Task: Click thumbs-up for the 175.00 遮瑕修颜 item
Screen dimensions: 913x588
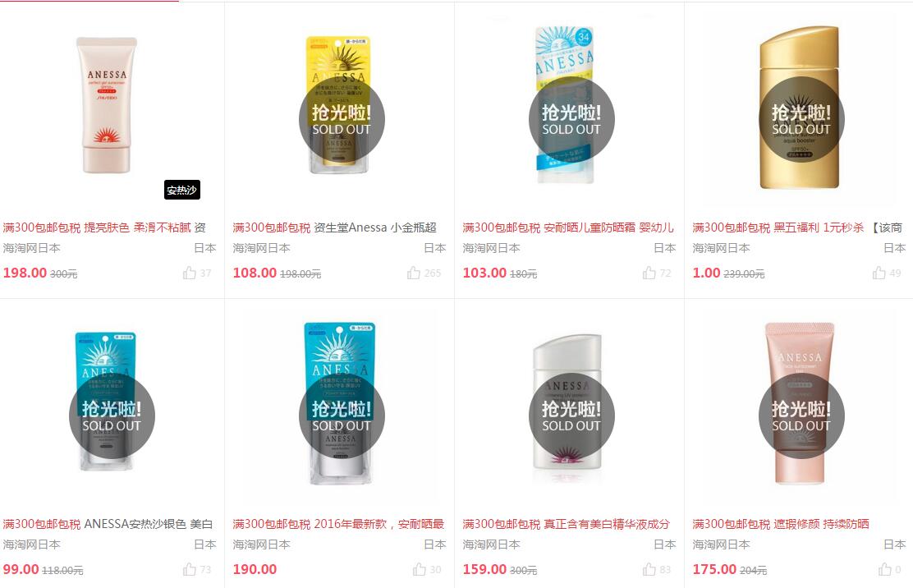Action: click(x=885, y=569)
